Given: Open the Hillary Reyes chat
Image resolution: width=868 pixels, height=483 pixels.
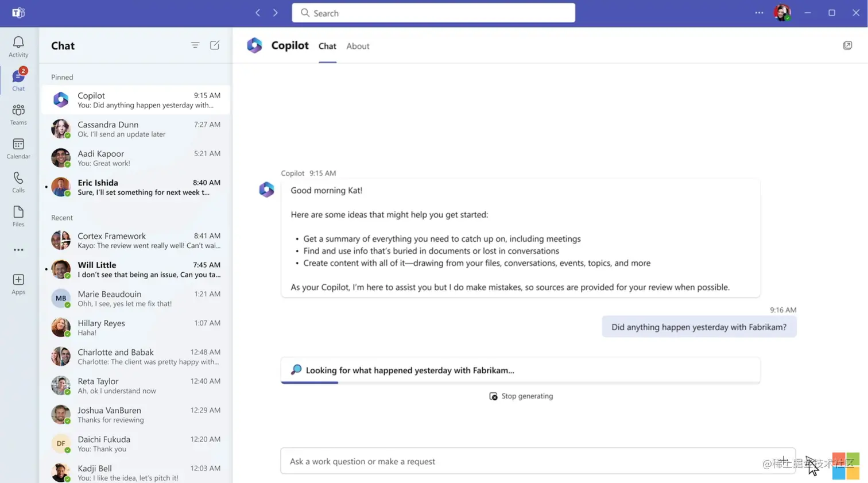Looking at the screenshot, I should tap(136, 327).
